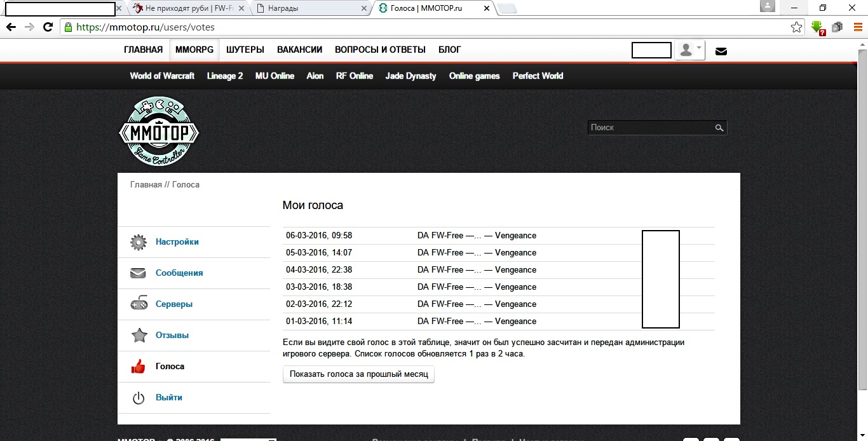Image resolution: width=868 pixels, height=441 pixels.
Task: Click into the Поиск search field
Action: coord(648,128)
